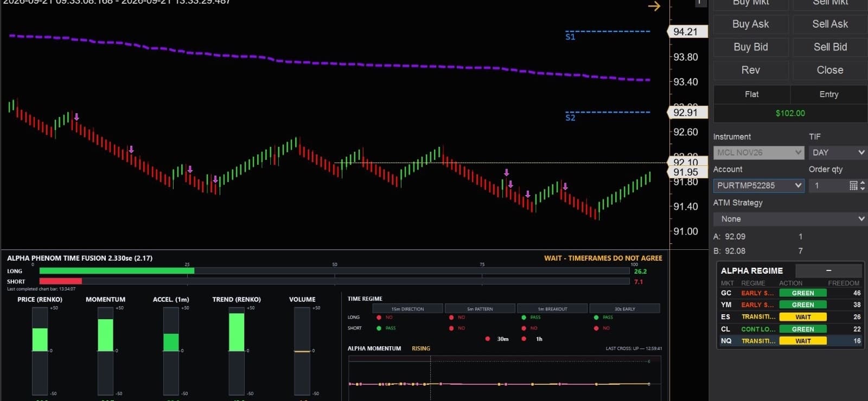Click the red NO dot in LONG 5m Pattern
This screenshot has width=868, height=401.
(451, 317)
